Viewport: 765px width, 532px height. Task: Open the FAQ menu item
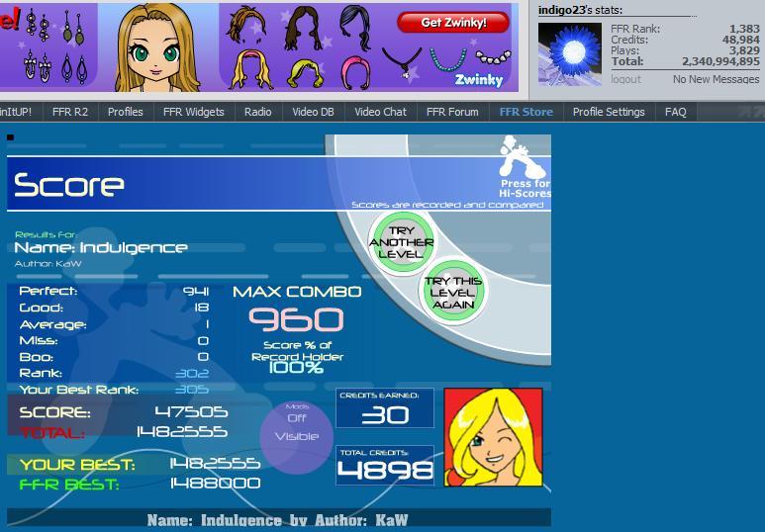675,112
